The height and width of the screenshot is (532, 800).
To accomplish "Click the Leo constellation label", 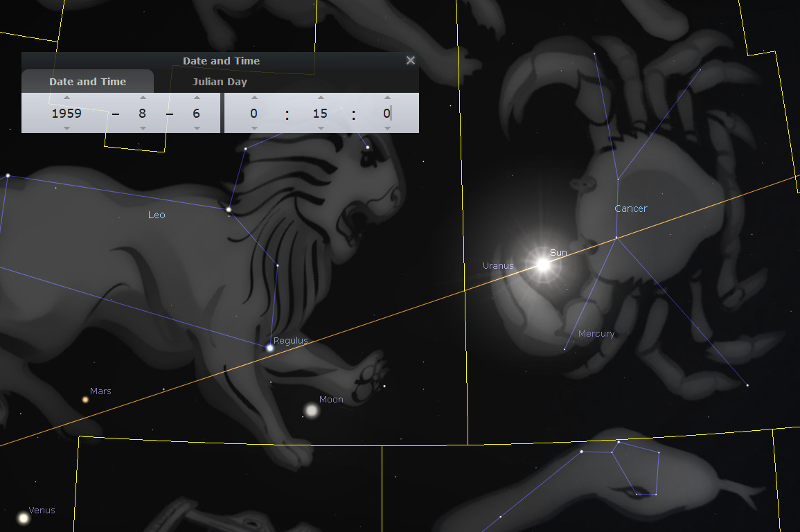I will pyautogui.click(x=157, y=215).
